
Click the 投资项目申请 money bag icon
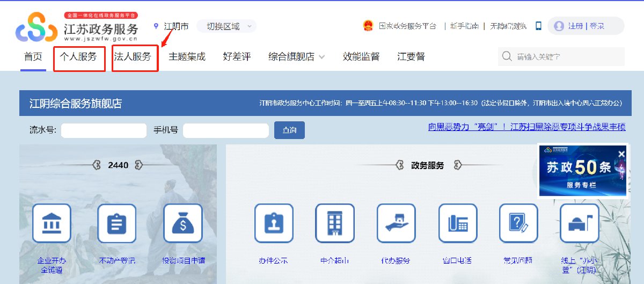pyautogui.click(x=183, y=223)
